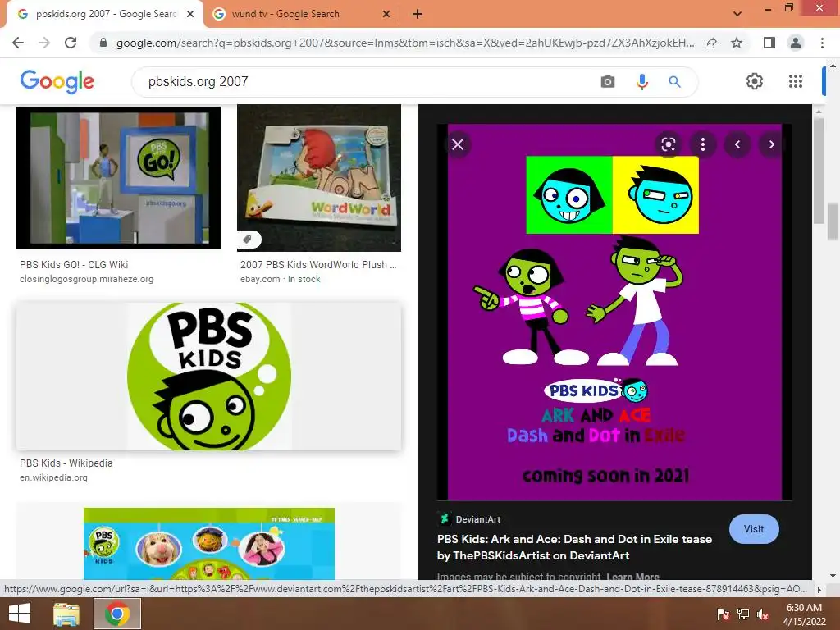Open the WordWorld Plush thumbnail
The image size is (840, 630).
pyautogui.click(x=319, y=178)
